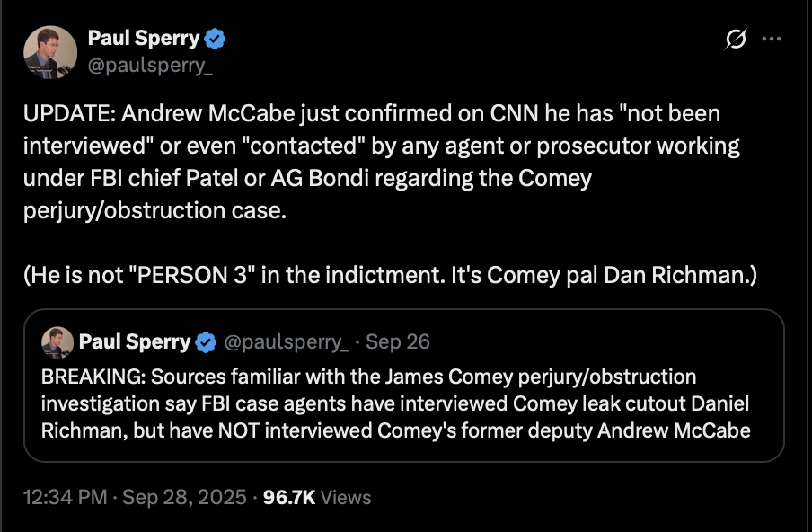Open the 96.7K view count
This screenshot has height=532, width=812.
(x=288, y=497)
